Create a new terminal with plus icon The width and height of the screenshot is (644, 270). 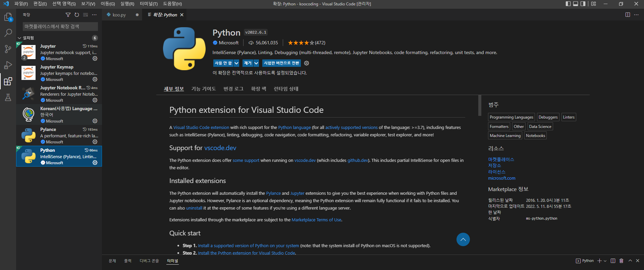(599, 261)
